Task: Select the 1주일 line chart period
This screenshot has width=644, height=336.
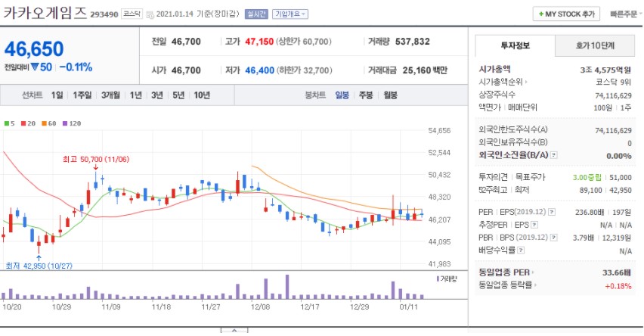Action: tap(82, 95)
